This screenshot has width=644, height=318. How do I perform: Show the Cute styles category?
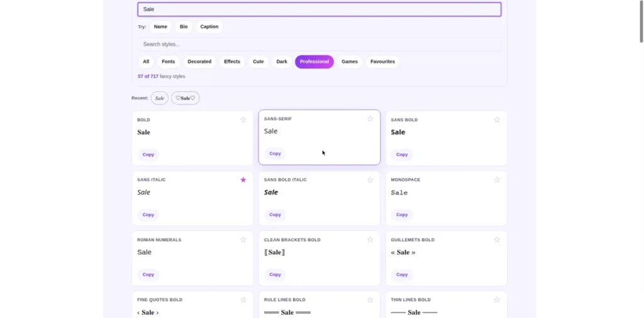click(258, 62)
